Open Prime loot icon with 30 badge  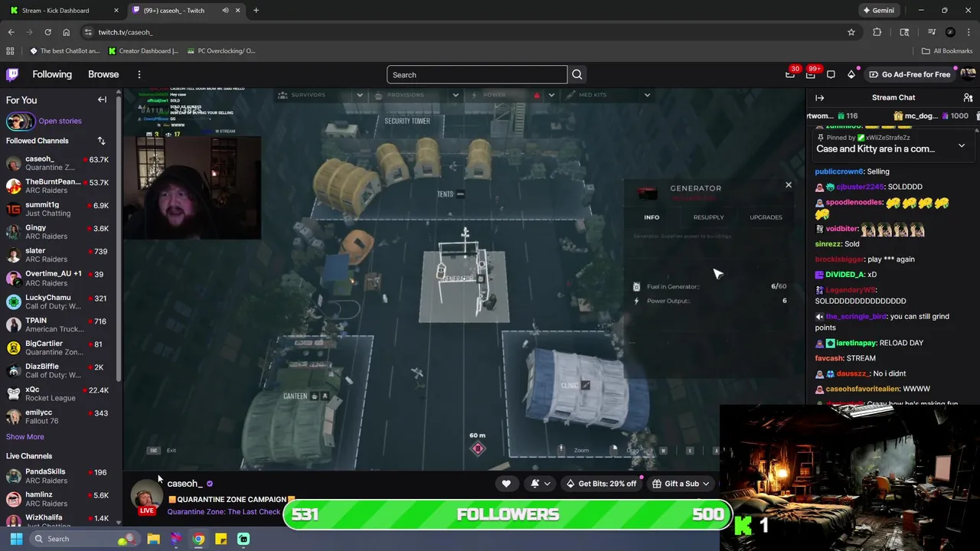click(x=790, y=74)
